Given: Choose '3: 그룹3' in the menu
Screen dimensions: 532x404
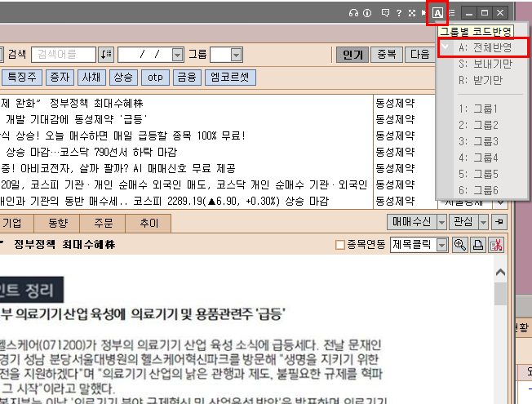Looking at the screenshot, I should tap(483, 141).
